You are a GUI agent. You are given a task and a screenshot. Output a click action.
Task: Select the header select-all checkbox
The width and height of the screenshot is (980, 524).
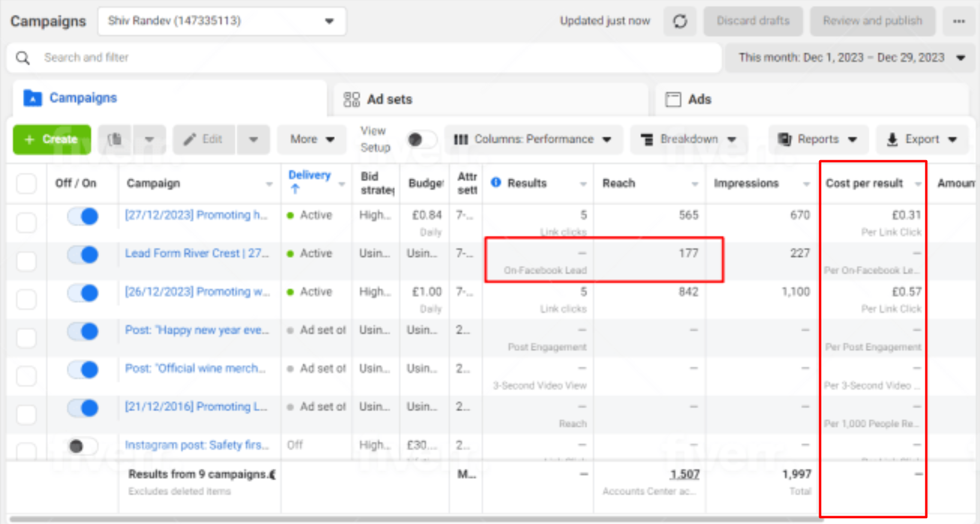[26, 184]
